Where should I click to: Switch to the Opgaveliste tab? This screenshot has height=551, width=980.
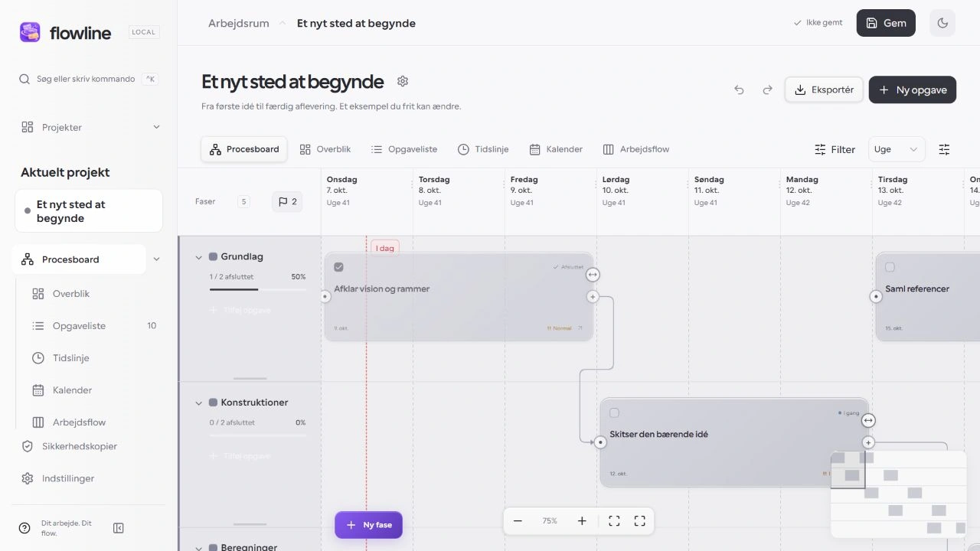(x=403, y=149)
